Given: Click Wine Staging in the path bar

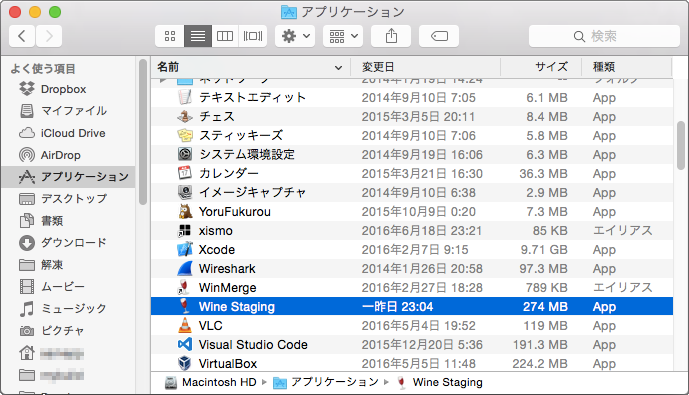Looking at the screenshot, I should click(439, 382).
